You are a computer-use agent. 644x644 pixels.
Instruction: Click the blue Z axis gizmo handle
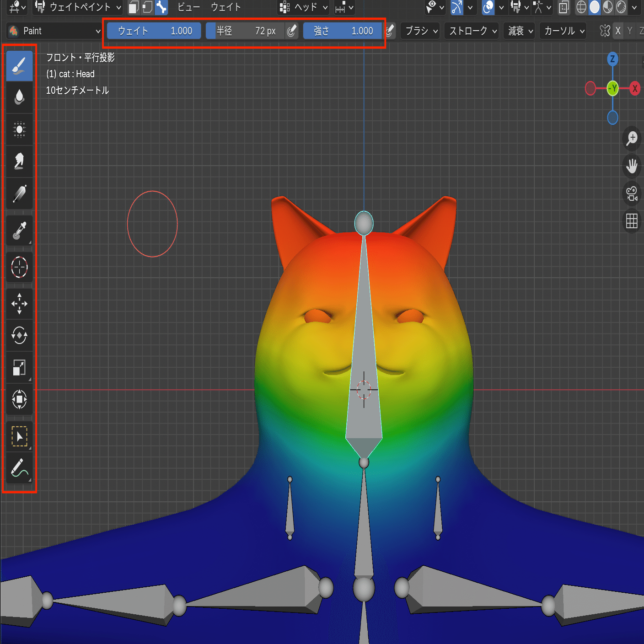[612, 59]
